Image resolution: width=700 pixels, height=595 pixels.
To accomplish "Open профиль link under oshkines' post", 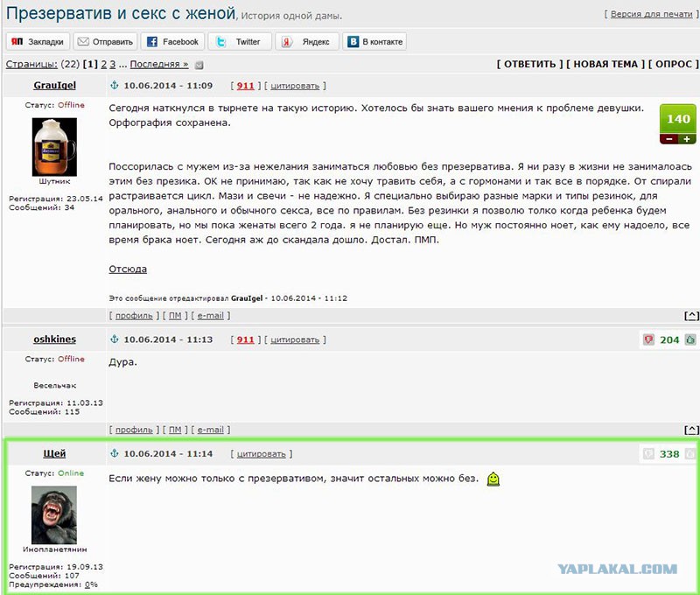I will [x=134, y=430].
